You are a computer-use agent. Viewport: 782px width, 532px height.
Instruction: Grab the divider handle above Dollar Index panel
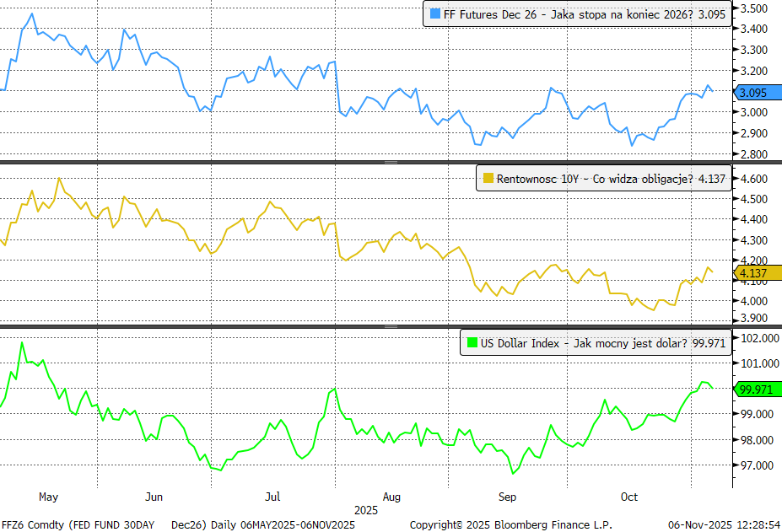(x=391, y=325)
